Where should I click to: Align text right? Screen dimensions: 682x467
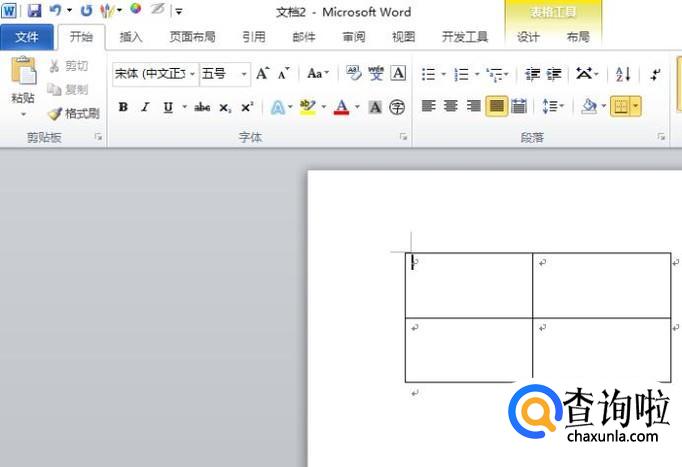pyautogui.click(x=473, y=106)
